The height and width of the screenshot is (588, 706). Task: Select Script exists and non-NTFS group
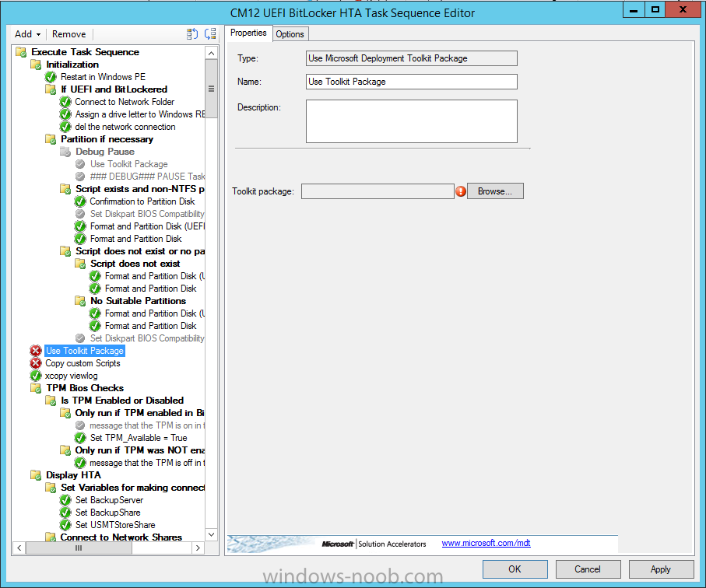coord(139,189)
